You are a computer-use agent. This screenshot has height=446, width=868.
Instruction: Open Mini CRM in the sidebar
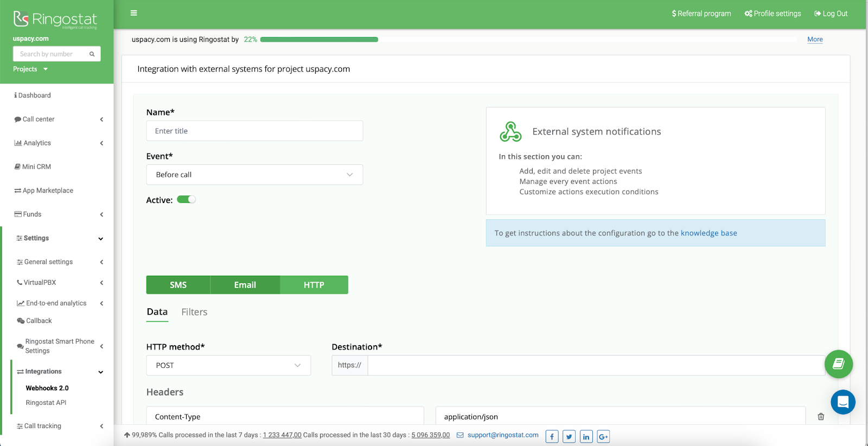click(x=33, y=167)
